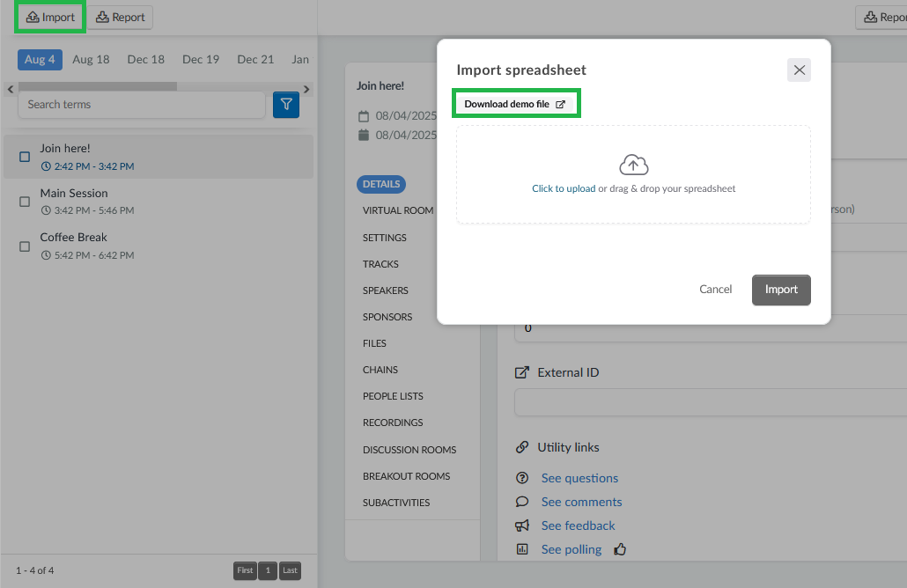Open the SETTINGS section
The width and height of the screenshot is (907, 588).
coord(385,238)
